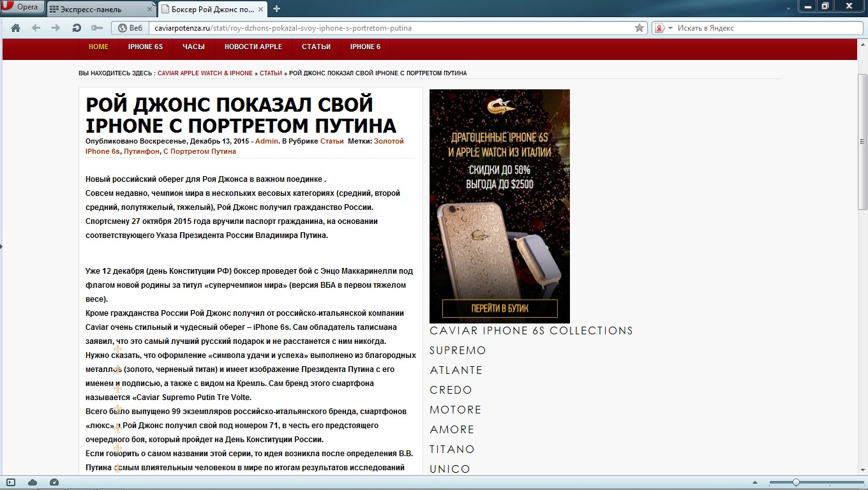Focus the caviarpotenza.ru address bar
This screenshot has width=868, height=490.
tap(391, 28)
